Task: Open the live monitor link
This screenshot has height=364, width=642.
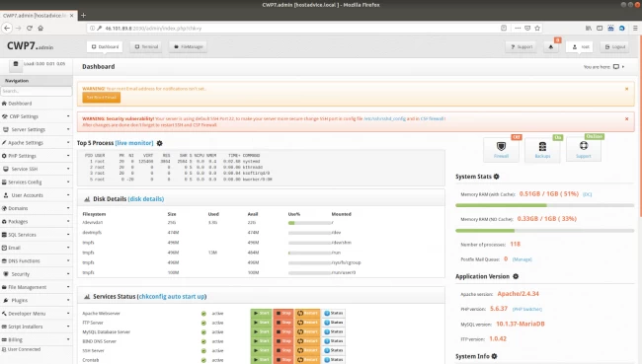Action: click(x=134, y=143)
